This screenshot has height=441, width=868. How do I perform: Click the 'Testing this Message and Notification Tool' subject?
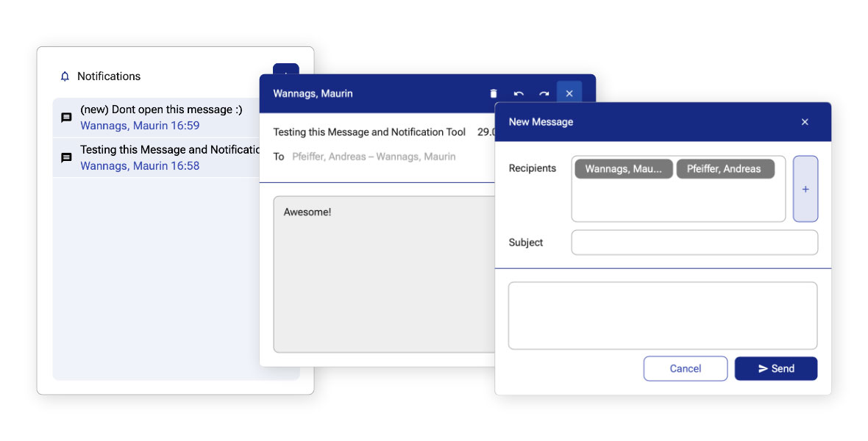[369, 132]
